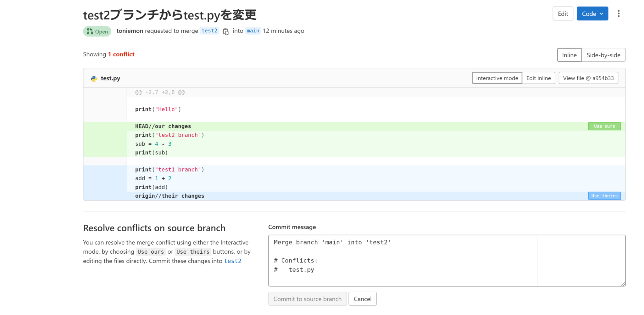Click the merge request icon in Open badge
The width and height of the screenshot is (644, 315).
point(89,31)
